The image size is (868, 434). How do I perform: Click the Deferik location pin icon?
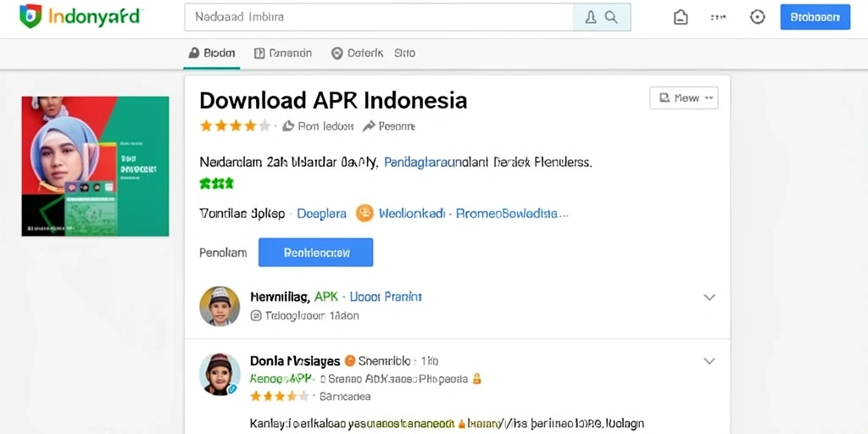tap(337, 53)
